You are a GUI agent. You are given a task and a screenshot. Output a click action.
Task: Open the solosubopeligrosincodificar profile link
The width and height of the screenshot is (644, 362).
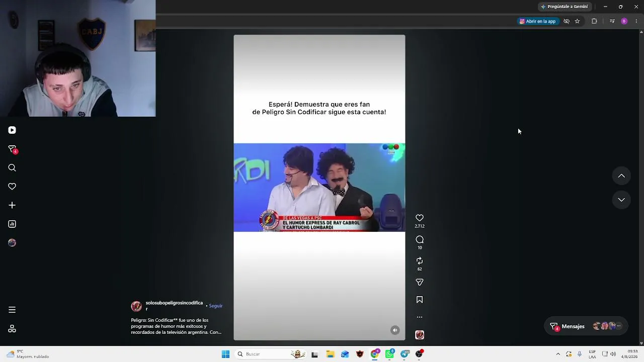(x=174, y=306)
